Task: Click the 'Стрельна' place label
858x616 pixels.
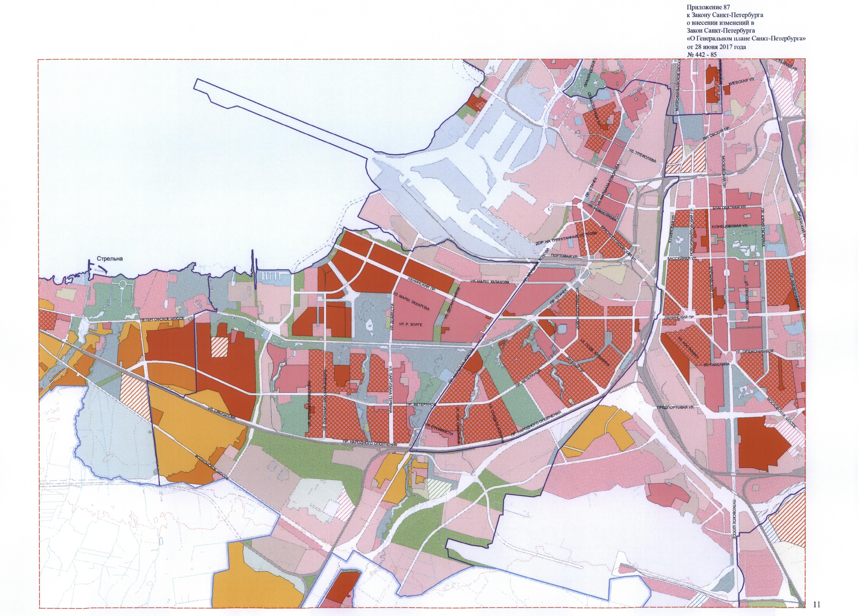Action: click(x=110, y=259)
